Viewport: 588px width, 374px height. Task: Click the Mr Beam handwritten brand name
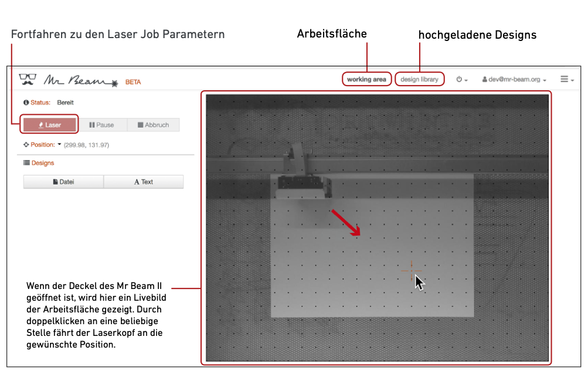pyautogui.click(x=81, y=80)
